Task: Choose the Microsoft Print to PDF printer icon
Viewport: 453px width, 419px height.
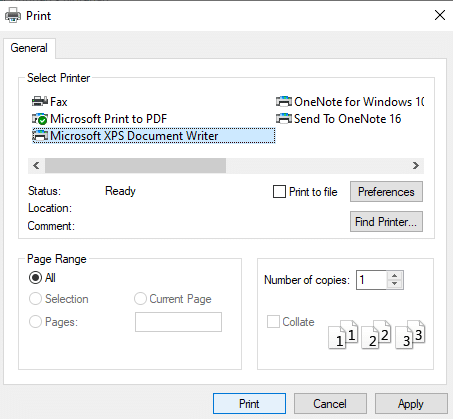Action: coord(40,119)
